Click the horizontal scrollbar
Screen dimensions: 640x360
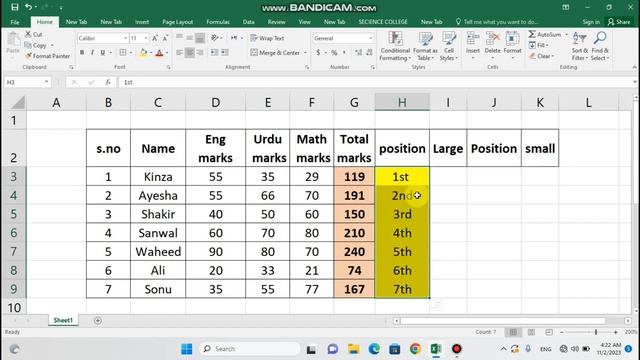(x=503, y=321)
